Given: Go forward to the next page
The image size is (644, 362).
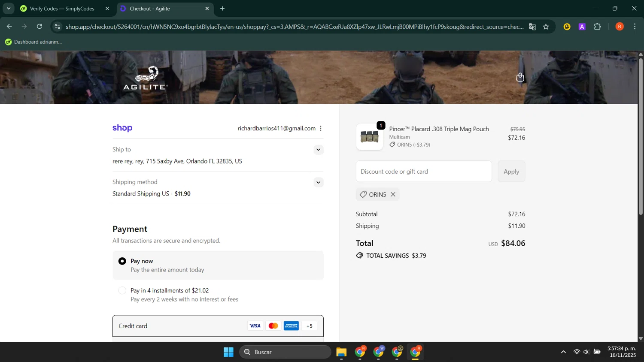Looking at the screenshot, I should point(24,27).
